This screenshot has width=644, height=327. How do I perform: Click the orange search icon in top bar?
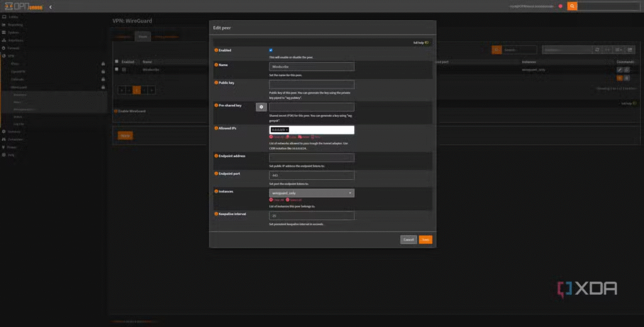pos(572,6)
